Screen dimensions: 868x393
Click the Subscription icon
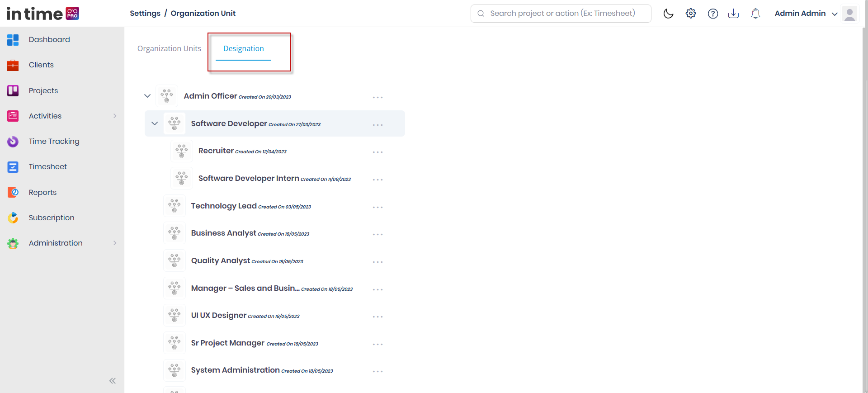pyautogui.click(x=13, y=218)
